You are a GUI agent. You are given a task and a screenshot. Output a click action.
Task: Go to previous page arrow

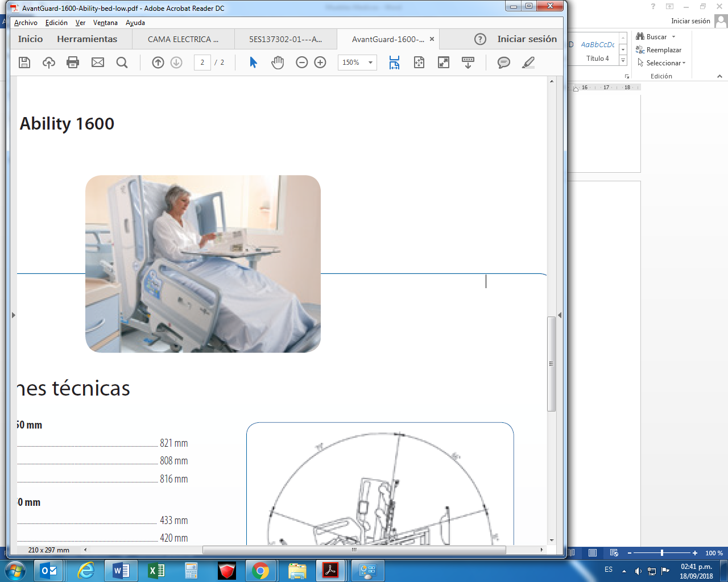click(x=158, y=63)
